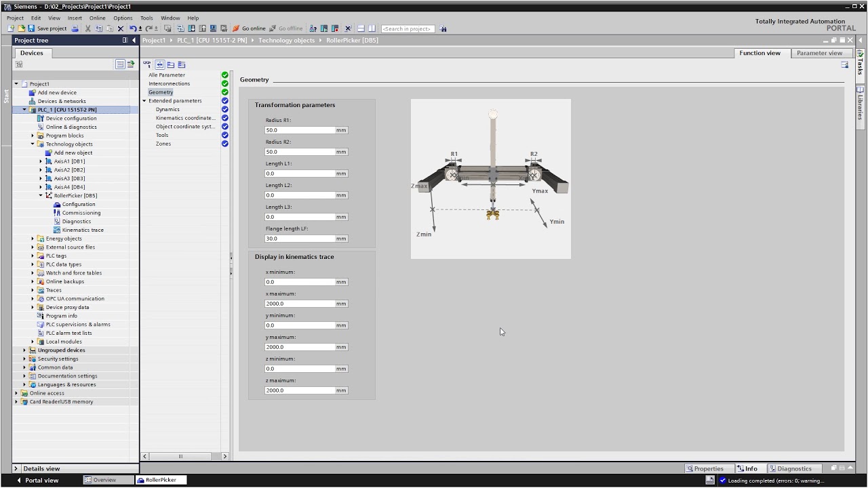Expand the Online access node
This screenshot has height=488, width=868.
pos(16,393)
